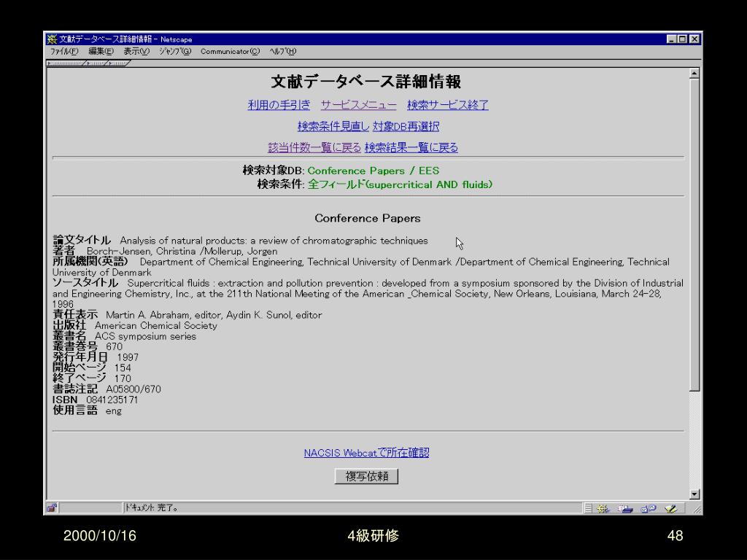Expand the middle collapsed toolbar tab
Screen dimensions: 747x560
pyautogui.click(x=97, y=63)
